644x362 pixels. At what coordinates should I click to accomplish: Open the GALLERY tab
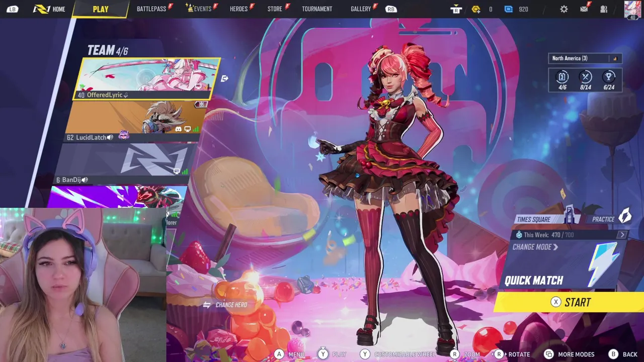361,9
